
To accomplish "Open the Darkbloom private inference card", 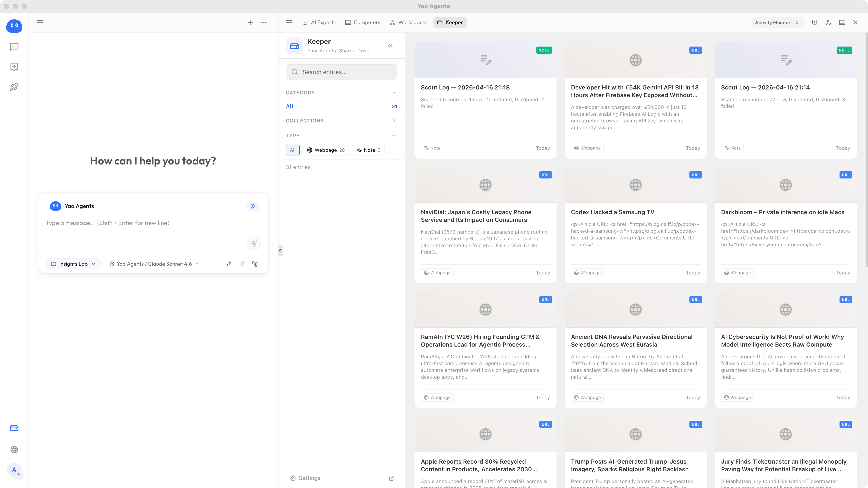I will tap(785, 225).
